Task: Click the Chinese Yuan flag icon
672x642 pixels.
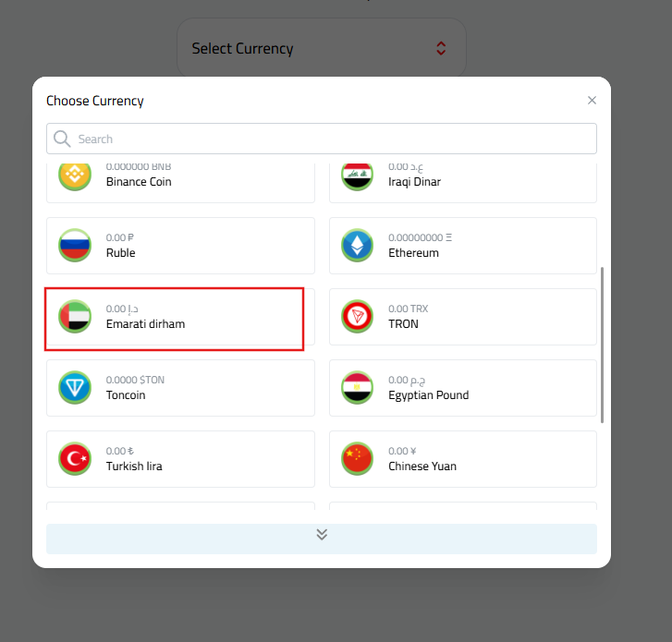Action: click(357, 458)
